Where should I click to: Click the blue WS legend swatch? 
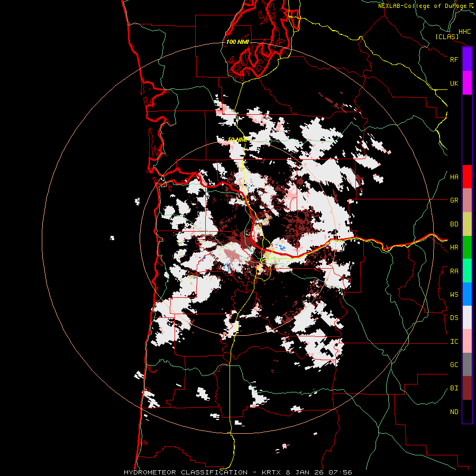[x=467, y=294]
